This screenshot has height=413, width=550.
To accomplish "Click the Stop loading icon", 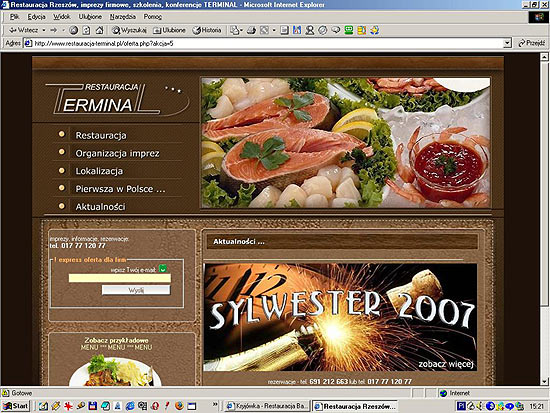I will 74,30.
